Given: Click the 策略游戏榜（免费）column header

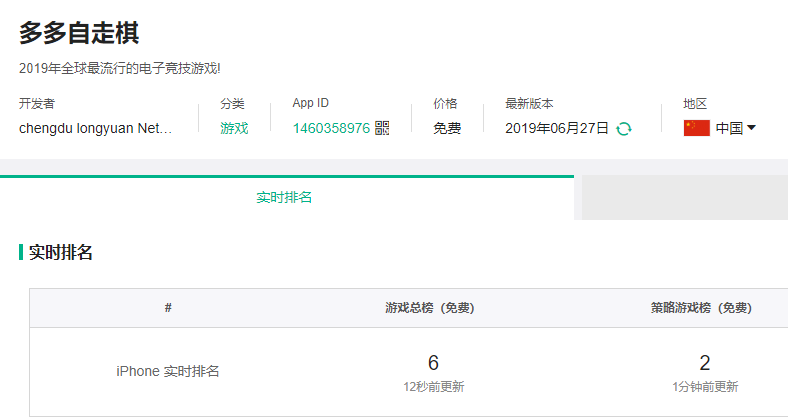Looking at the screenshot, I should [x=704, y=308].
